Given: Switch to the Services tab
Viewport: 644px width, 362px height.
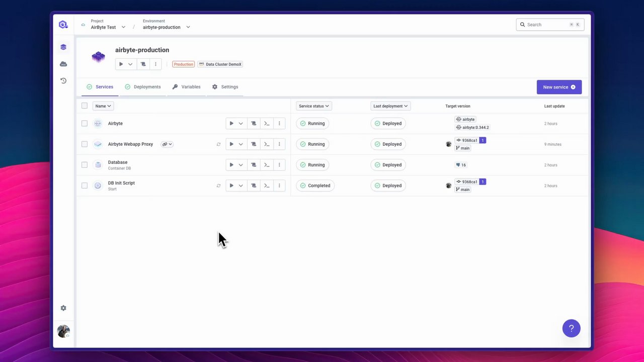Looking at the screenshot, I should 100,87.
